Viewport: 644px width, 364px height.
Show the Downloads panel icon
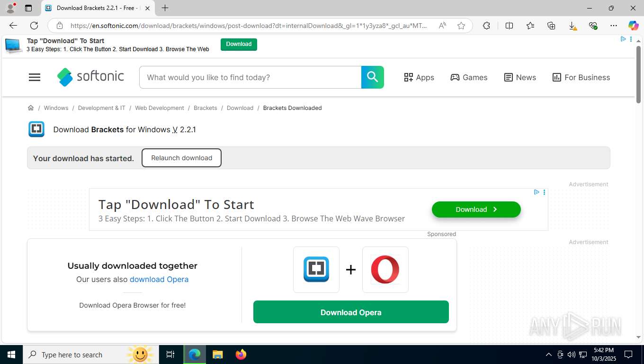pos(572,26)
